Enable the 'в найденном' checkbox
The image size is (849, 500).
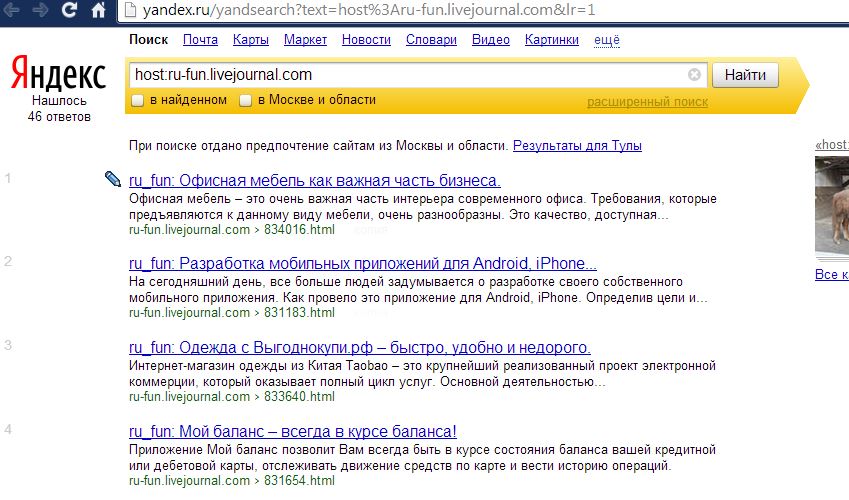[138, 100]
